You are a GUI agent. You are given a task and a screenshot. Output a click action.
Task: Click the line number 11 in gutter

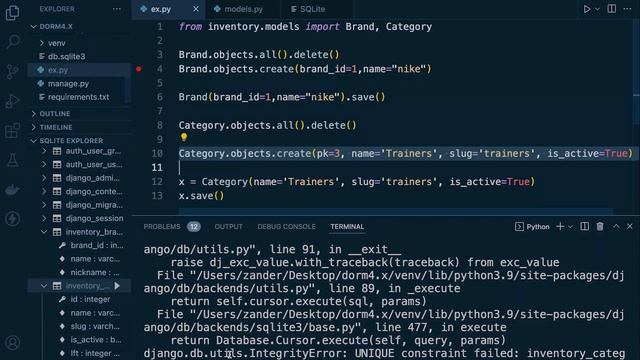[157, 167]
